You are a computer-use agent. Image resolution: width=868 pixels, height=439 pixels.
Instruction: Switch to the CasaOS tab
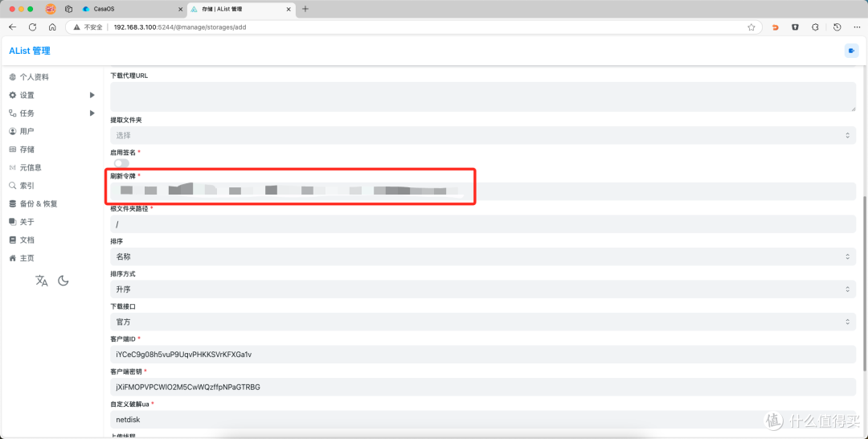(132, 10)
